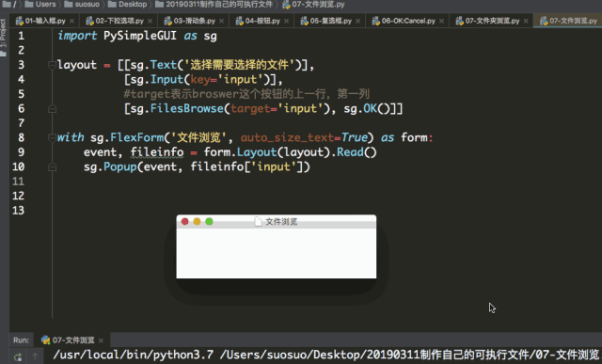Switch to the 03-滑动条.py tab
The image size is (602, 364).
(x=194, y=21)
